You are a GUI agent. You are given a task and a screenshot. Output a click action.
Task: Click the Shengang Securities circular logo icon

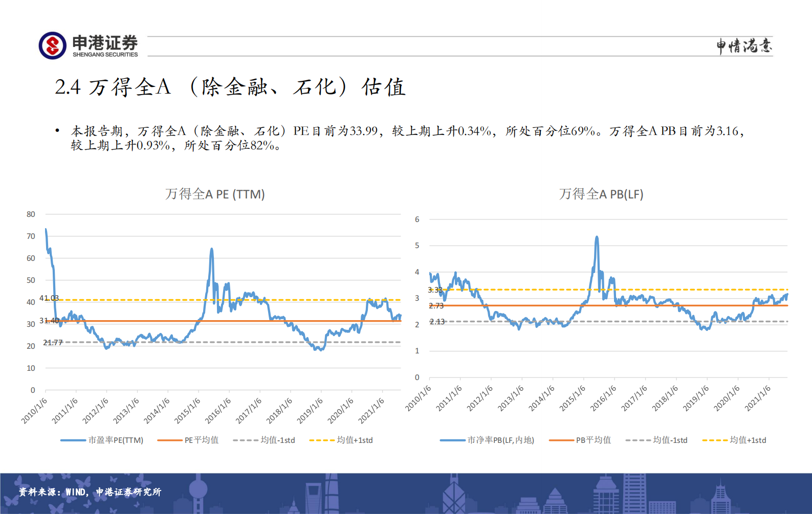pyautogui.click(x=52, y=46)
